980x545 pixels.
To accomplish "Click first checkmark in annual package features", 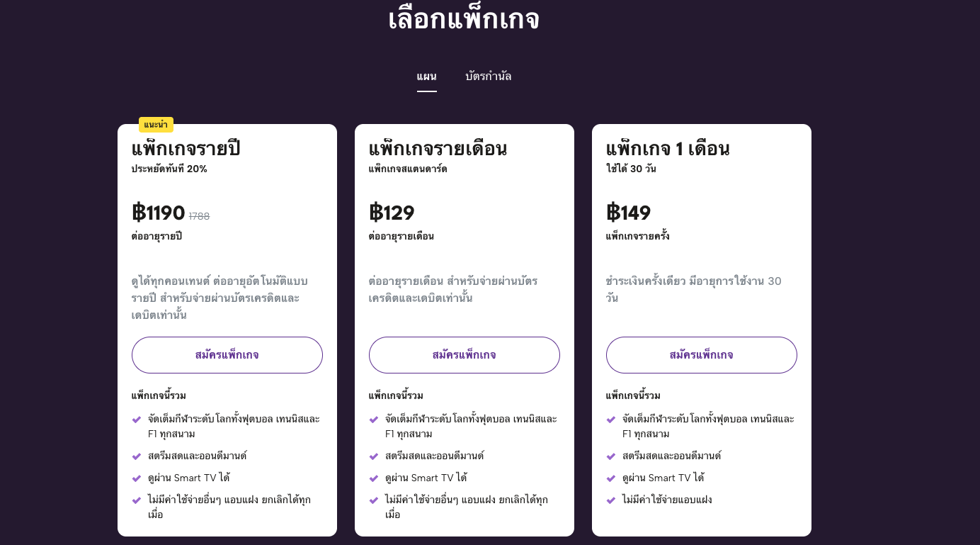I will (x=137, y=420).
